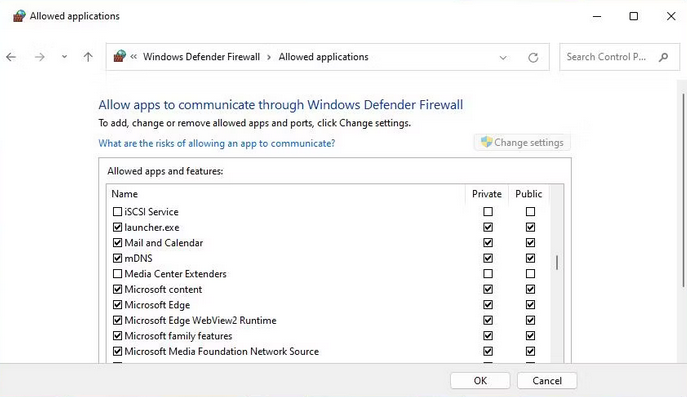This screenshot has width=687, height=397.
Task: Uncheck Microsoft Edge name checkbox
Action: [117, 305]
